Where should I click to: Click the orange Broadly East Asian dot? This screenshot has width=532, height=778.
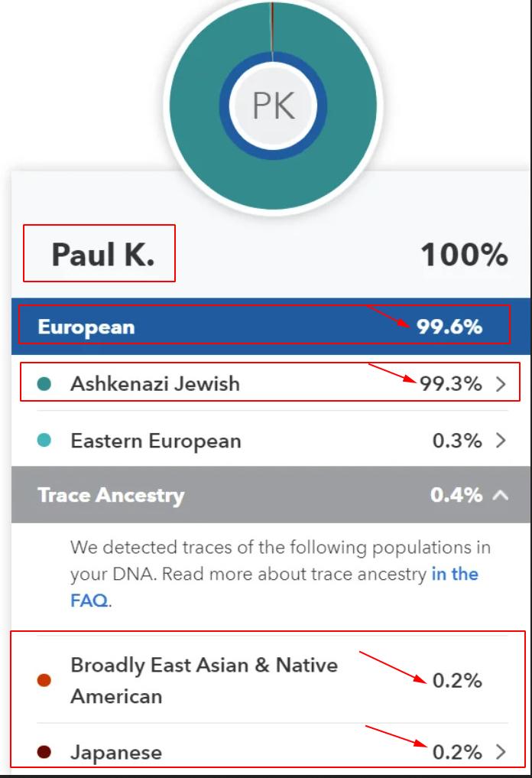(44, 680)
